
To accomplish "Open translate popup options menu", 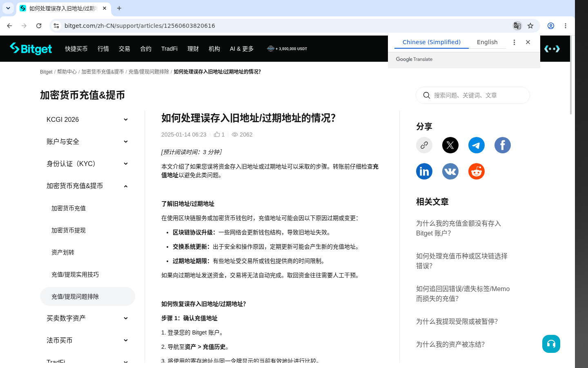I will [514, 42].
